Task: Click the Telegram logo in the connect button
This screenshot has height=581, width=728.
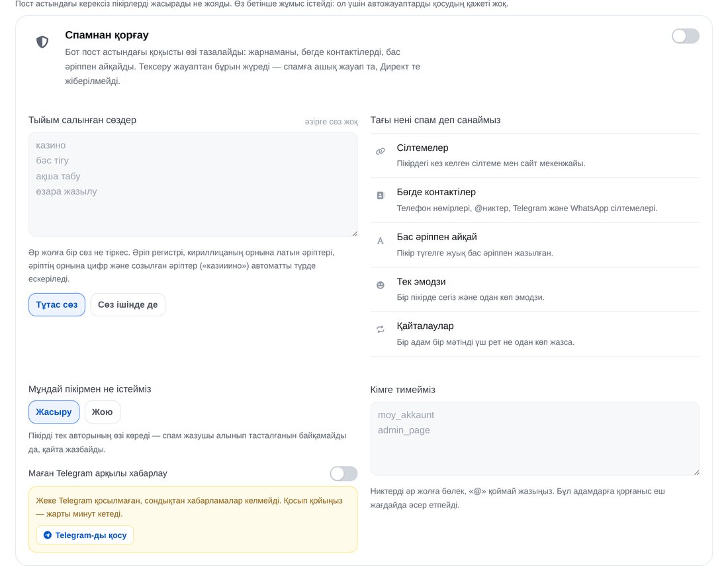Action: (48, 535)
